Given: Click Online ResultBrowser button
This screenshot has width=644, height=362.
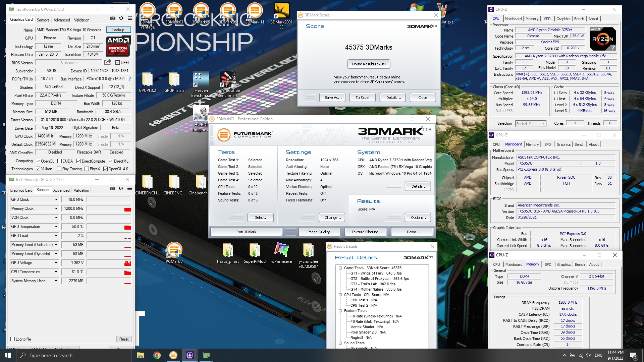Looking at the screenshot, I should pyautogui.click(x=369, y=64).
